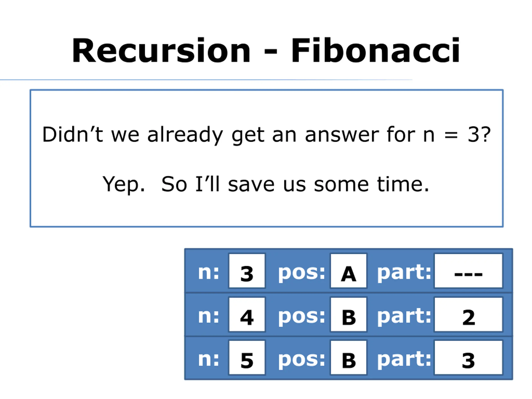Screen dimensions: 532x399
Task: Click 'n:' label in the bottom row
Action: point(208,359)
